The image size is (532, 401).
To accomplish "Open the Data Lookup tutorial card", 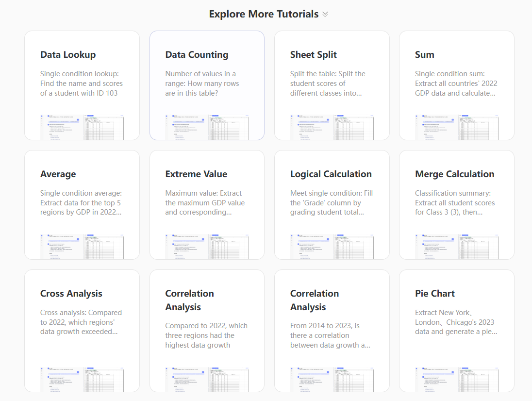I will coord(82,85).
